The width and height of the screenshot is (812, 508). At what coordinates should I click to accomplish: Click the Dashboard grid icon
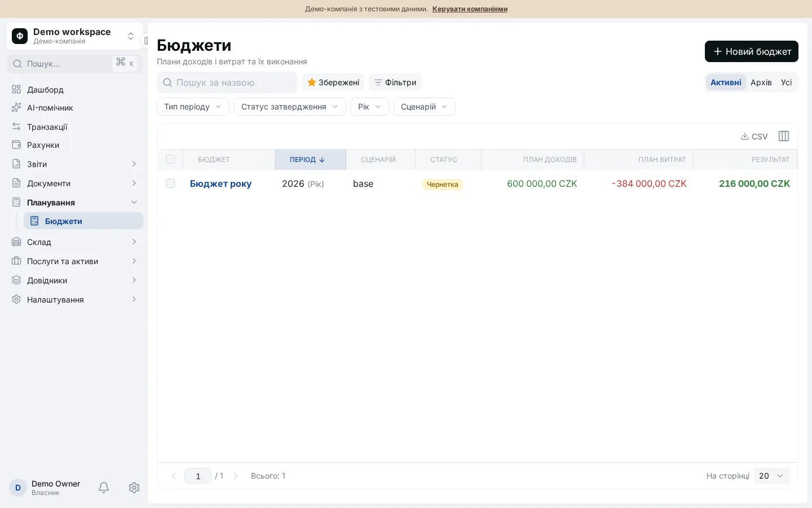[16, 89]
